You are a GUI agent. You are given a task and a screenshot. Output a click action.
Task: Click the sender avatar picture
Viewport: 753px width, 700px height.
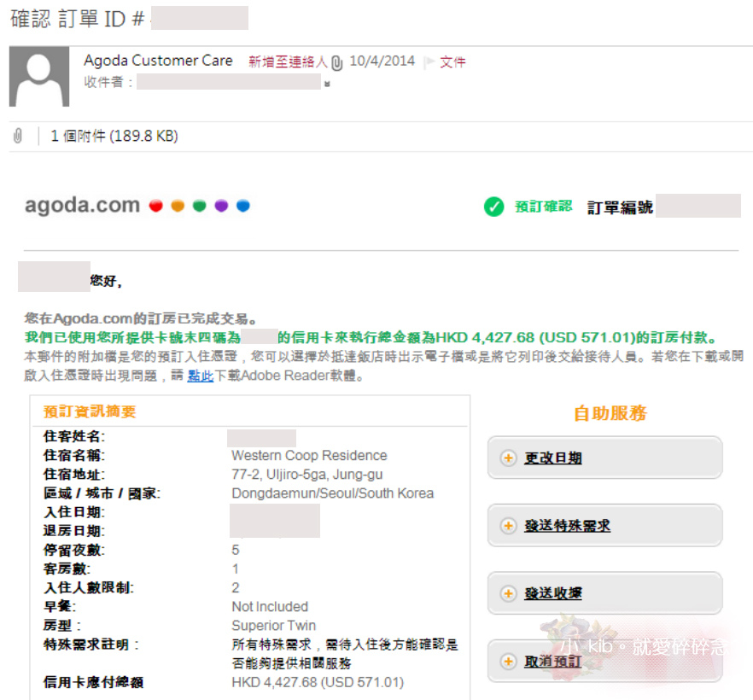pos(39,76)
